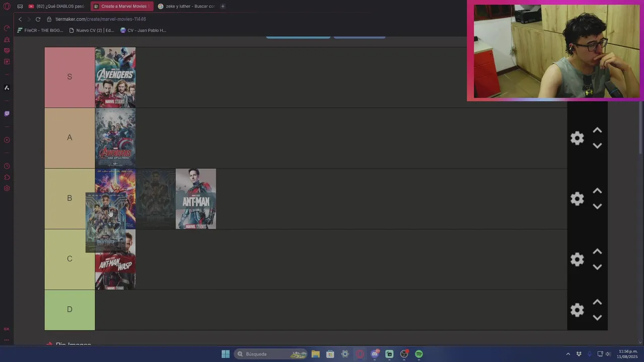Open Windows Start menu

click(225, 354)
